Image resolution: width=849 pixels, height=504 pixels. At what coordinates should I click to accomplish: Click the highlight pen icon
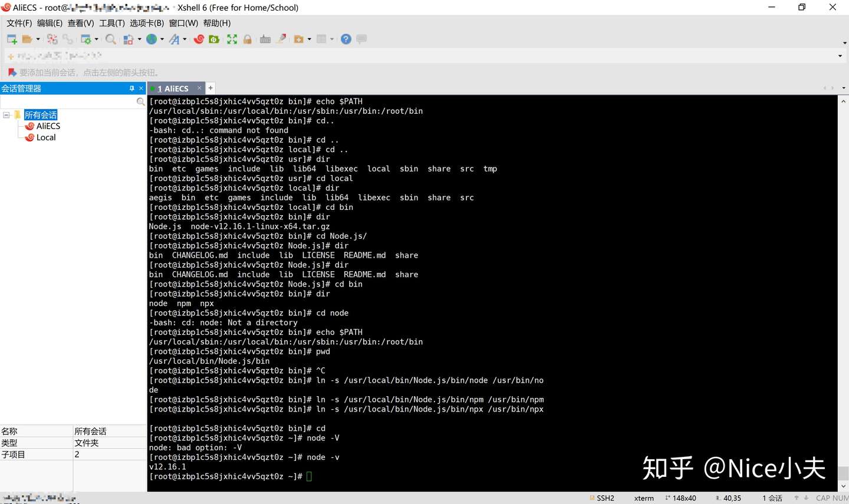pos(282,39)
